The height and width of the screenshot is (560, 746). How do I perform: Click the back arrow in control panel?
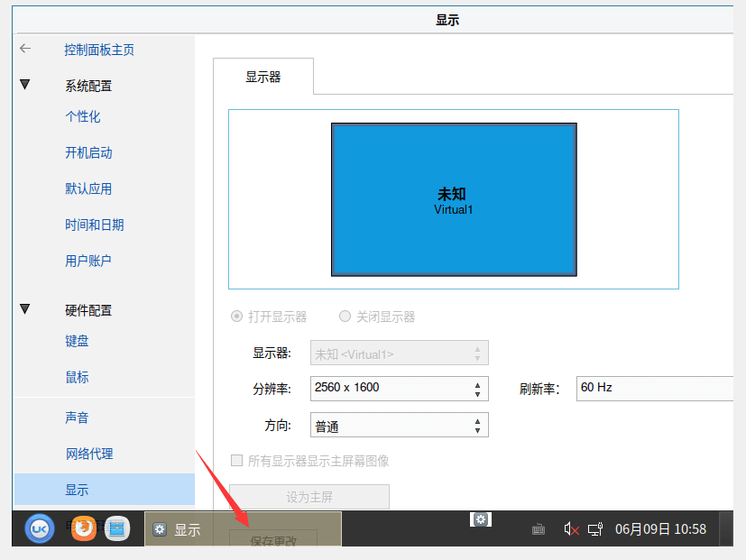[x=24, y=49]
